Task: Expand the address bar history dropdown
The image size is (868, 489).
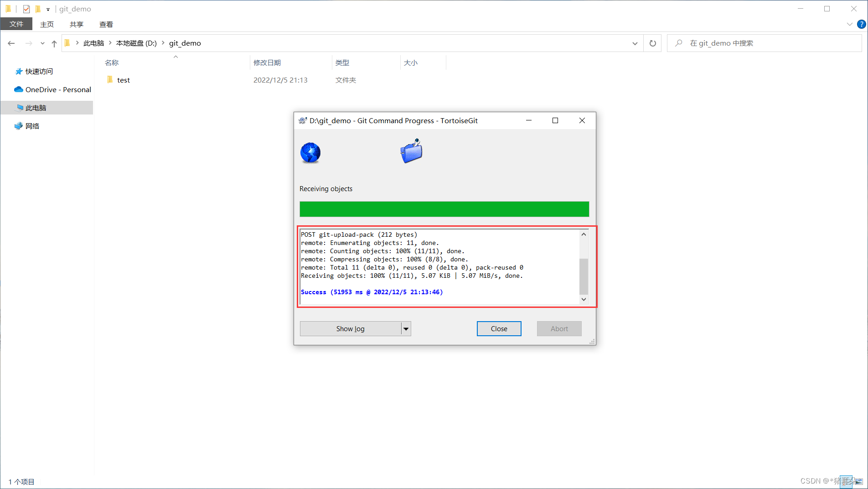Action: coord(635,43)
